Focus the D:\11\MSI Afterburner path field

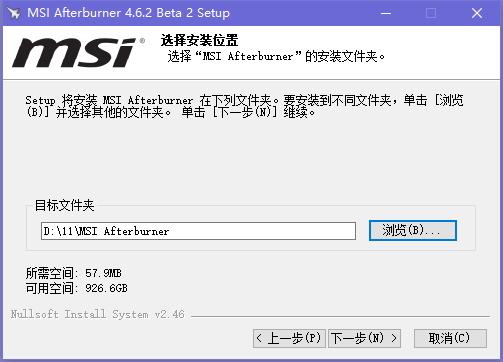pos(198,231)
